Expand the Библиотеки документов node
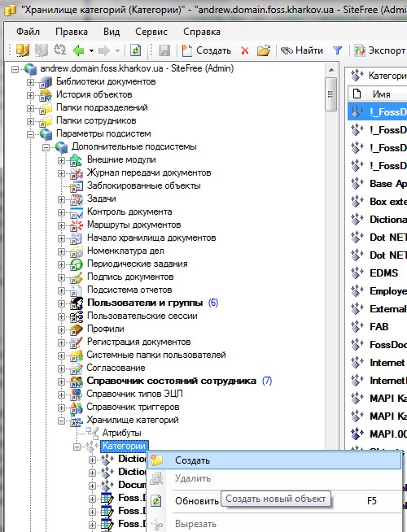 tap(31, 82)
